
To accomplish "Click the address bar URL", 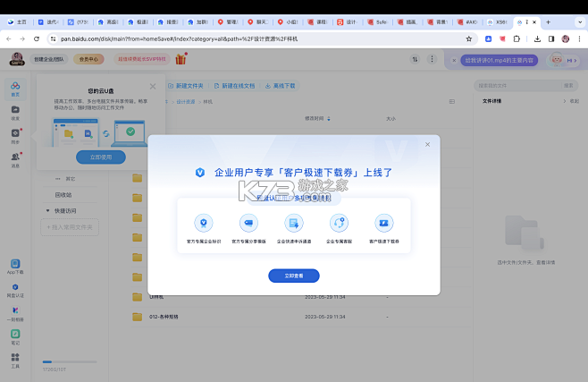I will (x=180, y=38).
